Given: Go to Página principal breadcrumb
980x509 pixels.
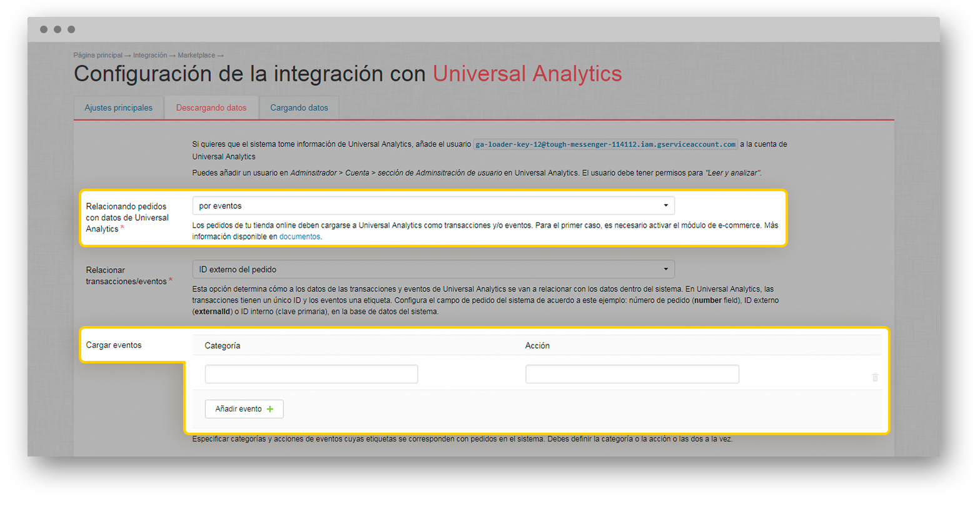Looking at the screenshot, I should pyautogui.click(x=98, y=55).
